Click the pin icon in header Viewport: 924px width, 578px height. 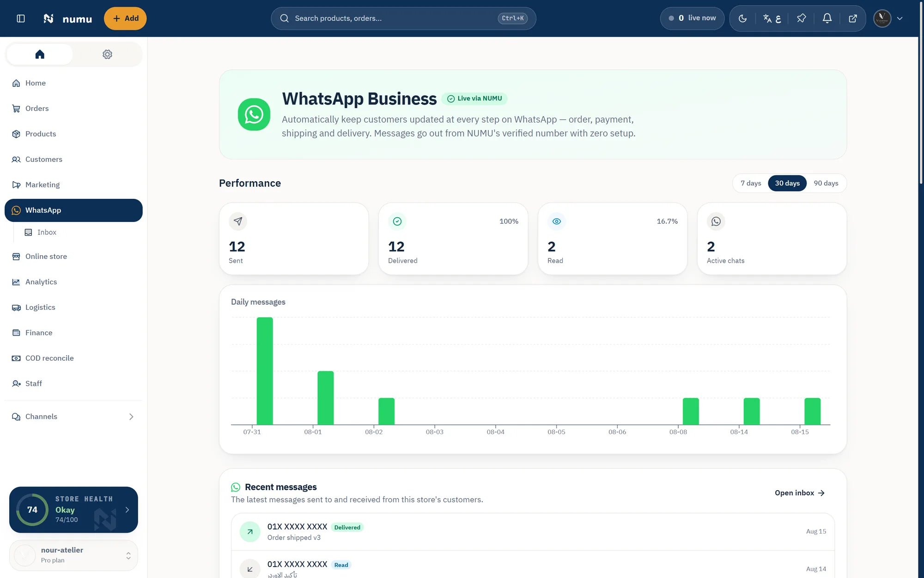pos(802,18)
